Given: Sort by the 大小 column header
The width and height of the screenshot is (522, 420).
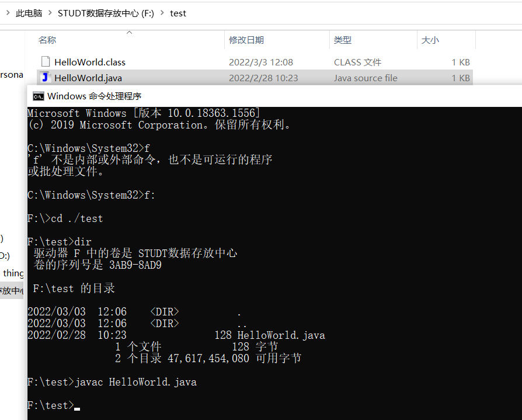Looking at the screenshot, I should click(x=430, y=40).
